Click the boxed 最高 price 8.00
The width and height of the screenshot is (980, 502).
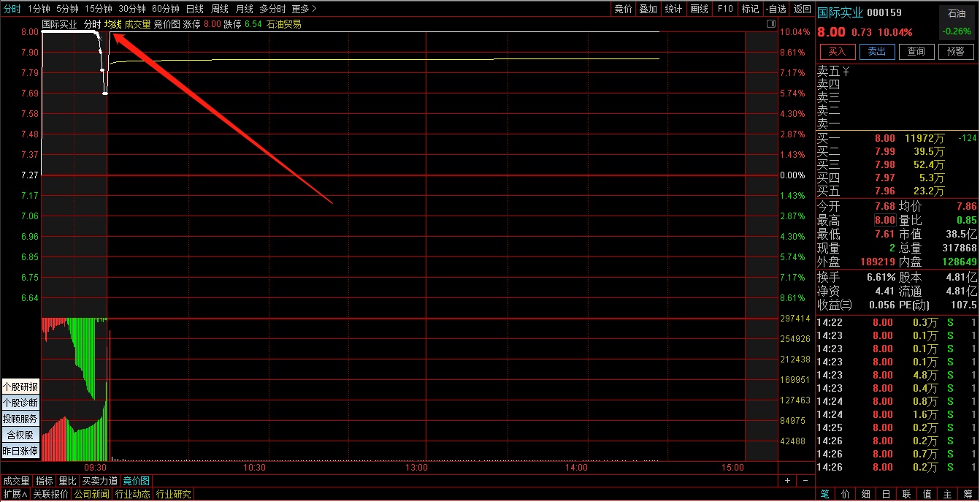tap(884, 221)
